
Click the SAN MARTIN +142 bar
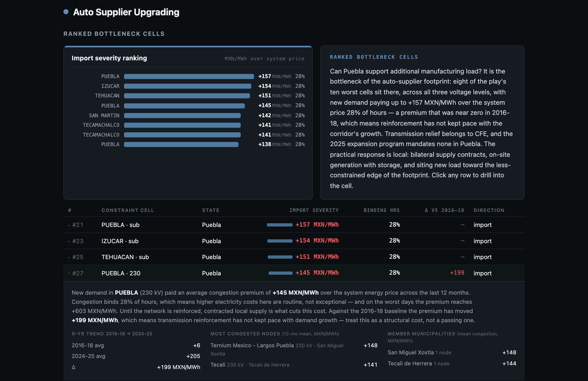182,115
